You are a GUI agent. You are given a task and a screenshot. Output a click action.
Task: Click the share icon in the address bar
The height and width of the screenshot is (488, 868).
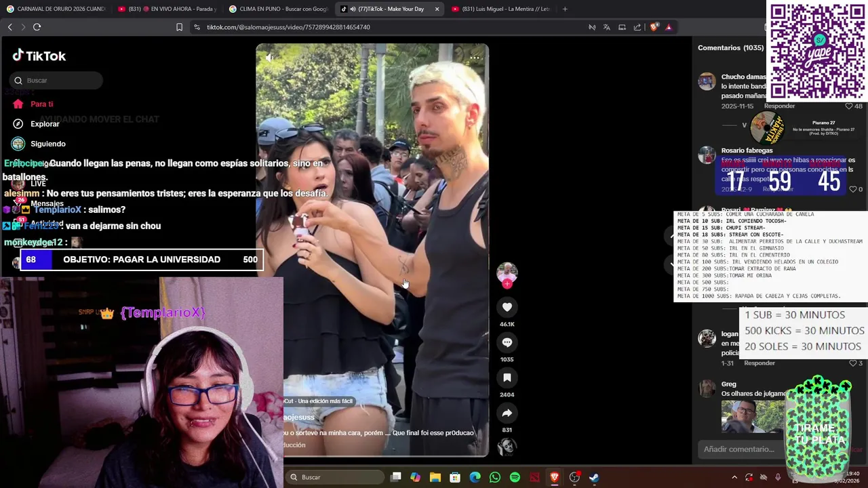tap(637, 27)
